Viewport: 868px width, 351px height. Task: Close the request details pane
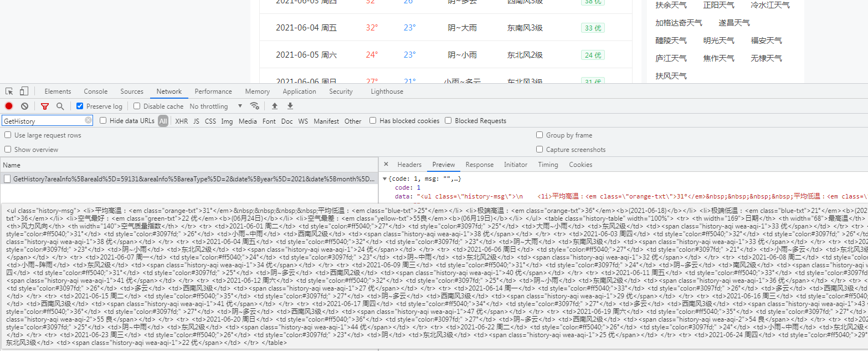coord(386,165)
